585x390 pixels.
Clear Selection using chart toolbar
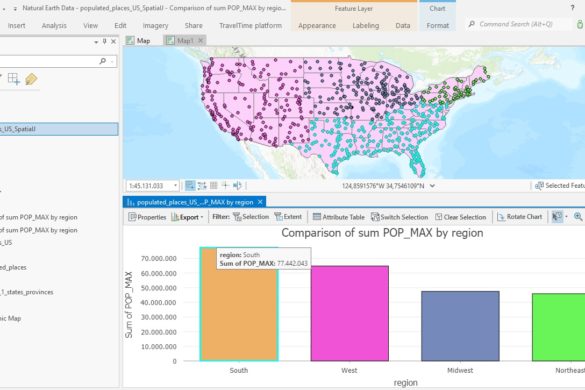pos(460,217)
